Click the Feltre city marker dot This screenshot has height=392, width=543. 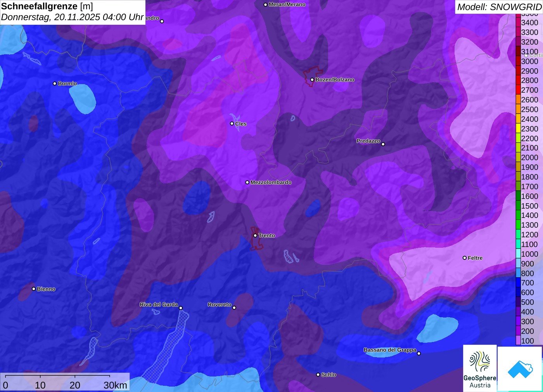(465, 258)
